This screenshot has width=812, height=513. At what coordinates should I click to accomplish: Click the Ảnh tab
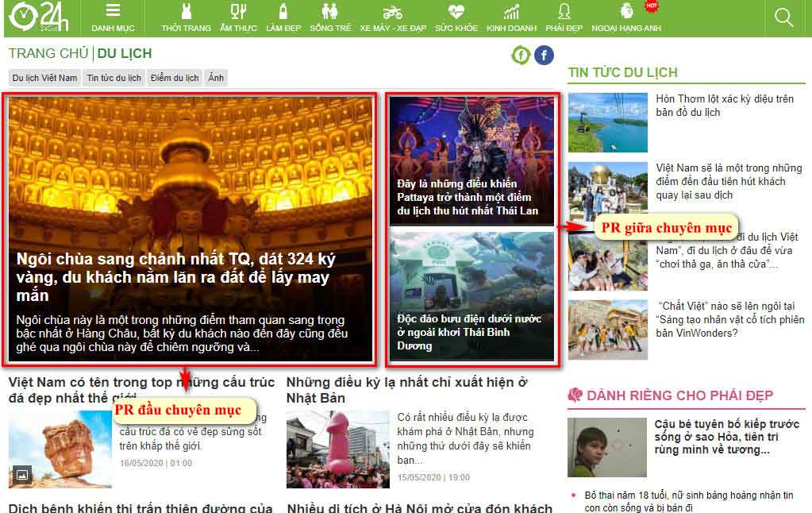tap(216, 78)
